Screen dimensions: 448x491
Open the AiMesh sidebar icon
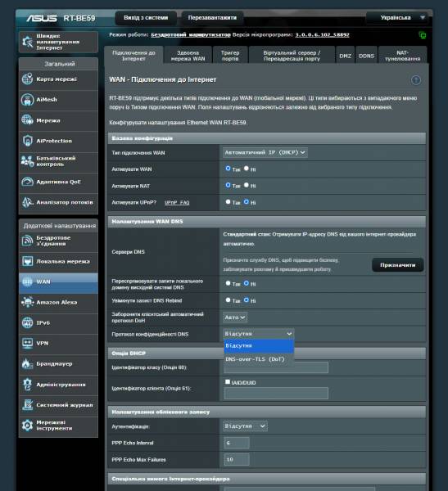[x=27, y=100]
